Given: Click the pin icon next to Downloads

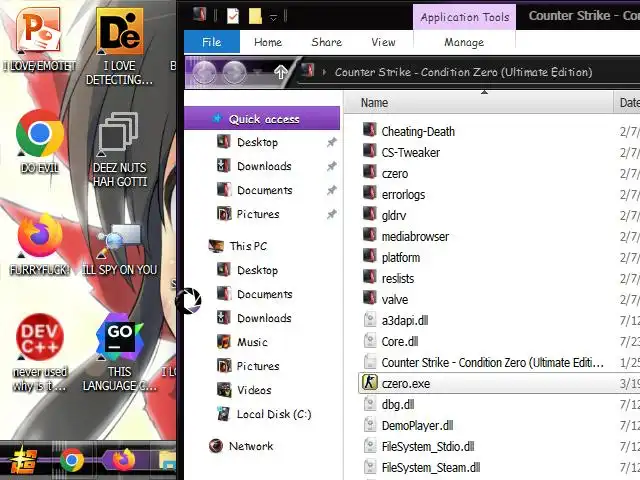Looking at the screenshot, I should click(332, 166).
